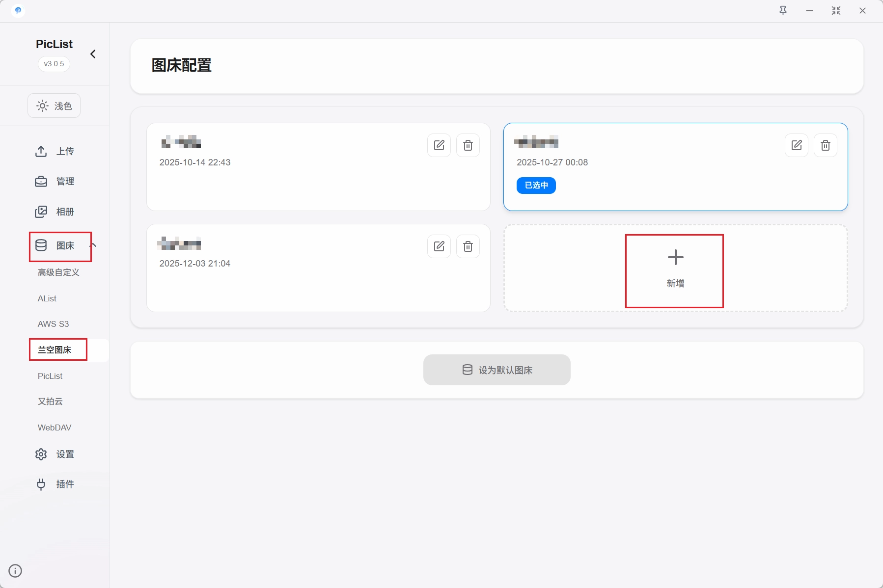Delete the 2025-12-03 21:04 configuration
The width and height of the screenshot is (883, 588).
pyautogui.click(x=468, y=246)
